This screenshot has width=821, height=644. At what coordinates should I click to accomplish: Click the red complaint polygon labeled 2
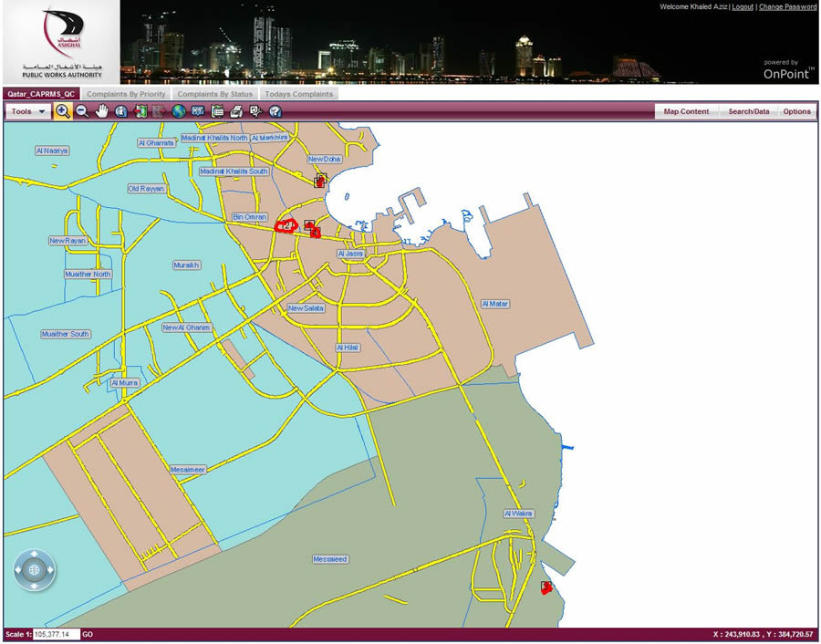286,225
